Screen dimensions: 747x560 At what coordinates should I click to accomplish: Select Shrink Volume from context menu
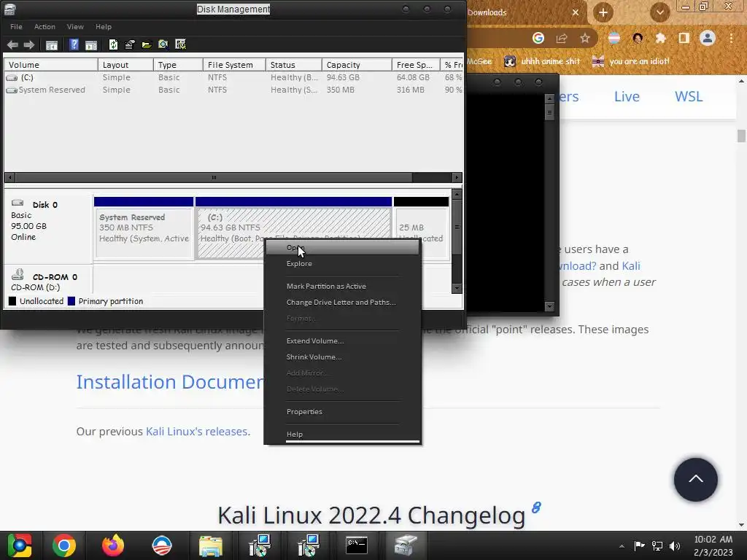[x=342, y=357]
